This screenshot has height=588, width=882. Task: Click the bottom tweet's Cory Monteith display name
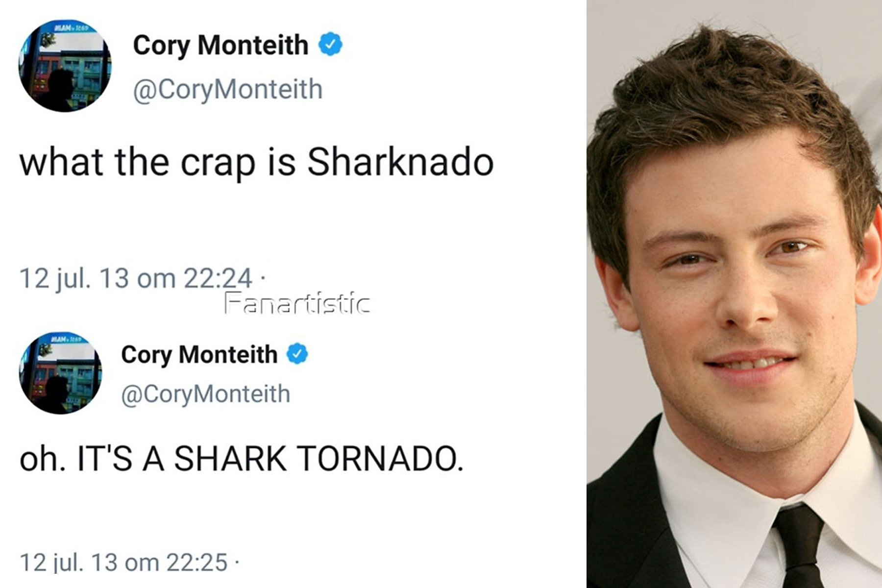pyautogui.click(x=199, y=354)
